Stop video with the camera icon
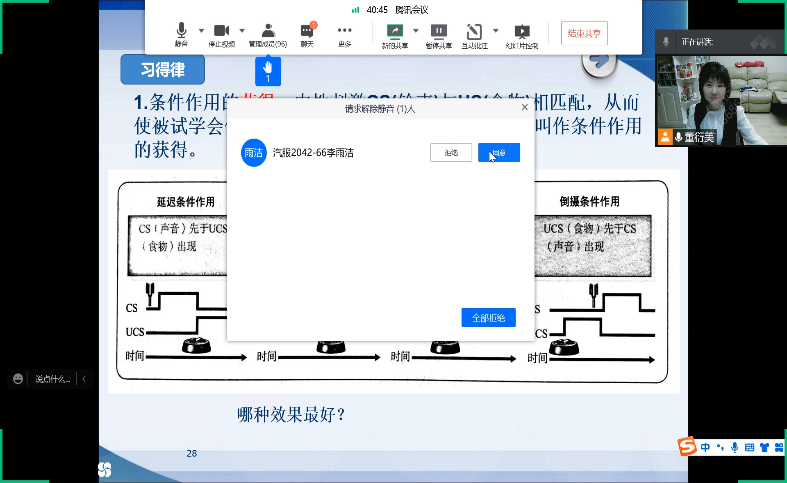The height and width of the screenshot is (483, 787). [x=221, y=34]
